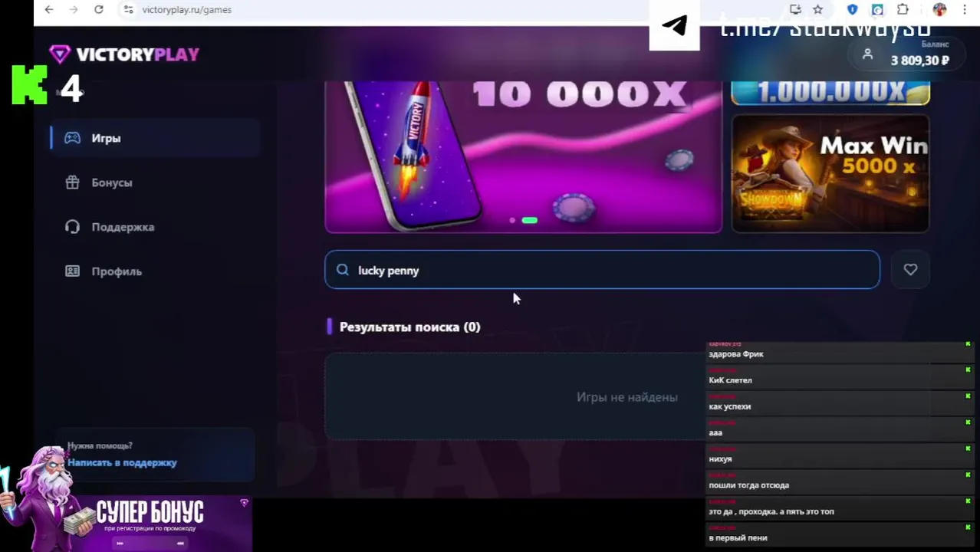Open favorites with the heart button

(910, 270)
